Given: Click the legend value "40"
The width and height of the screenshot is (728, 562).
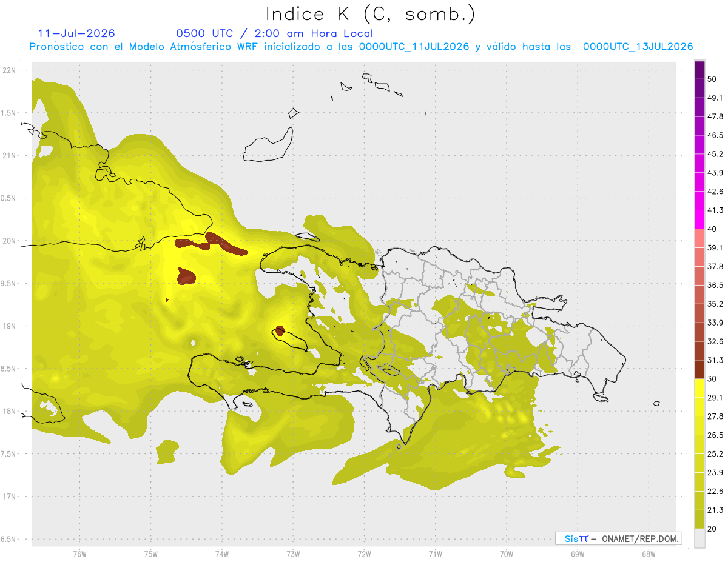Looking at the screenshot, I should [712, 229].
